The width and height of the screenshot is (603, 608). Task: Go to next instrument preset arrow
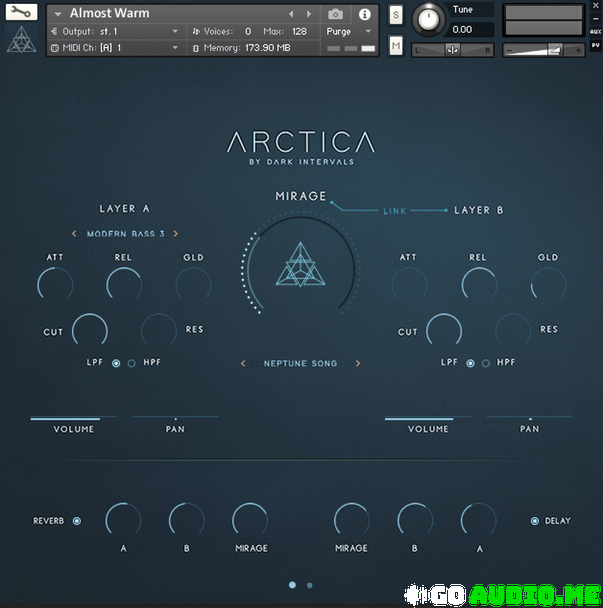pyautogui.click(x=309, y=14)
